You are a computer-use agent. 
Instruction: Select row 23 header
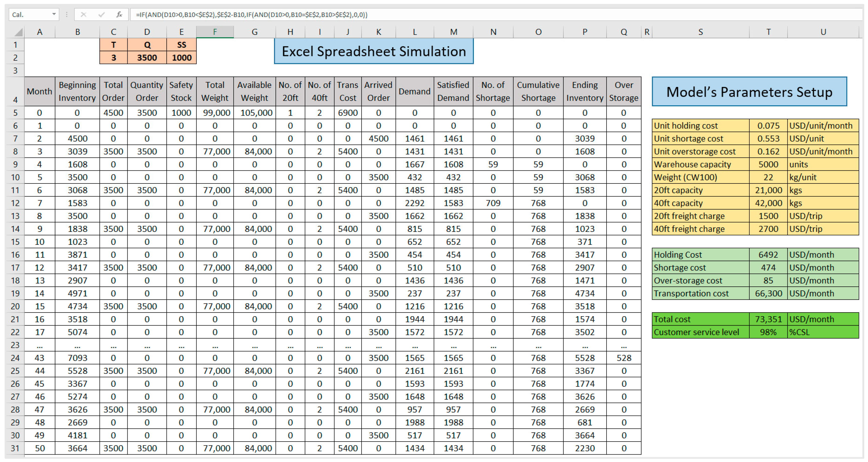tap(15, 345)
